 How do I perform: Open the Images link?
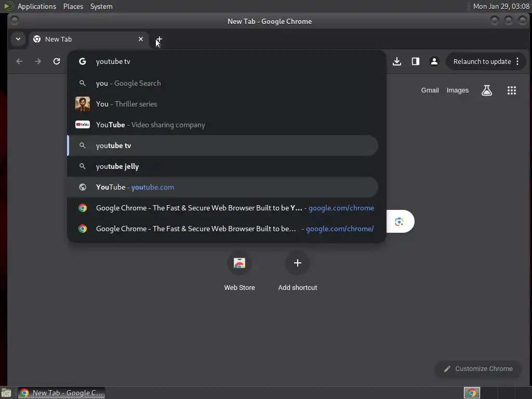(x=458, y=90)
